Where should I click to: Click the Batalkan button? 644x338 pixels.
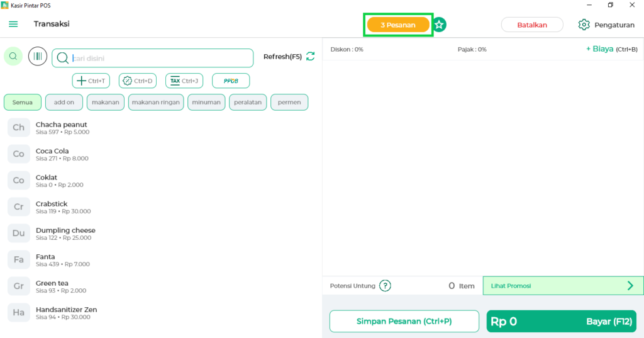click(x=532, y=25)
